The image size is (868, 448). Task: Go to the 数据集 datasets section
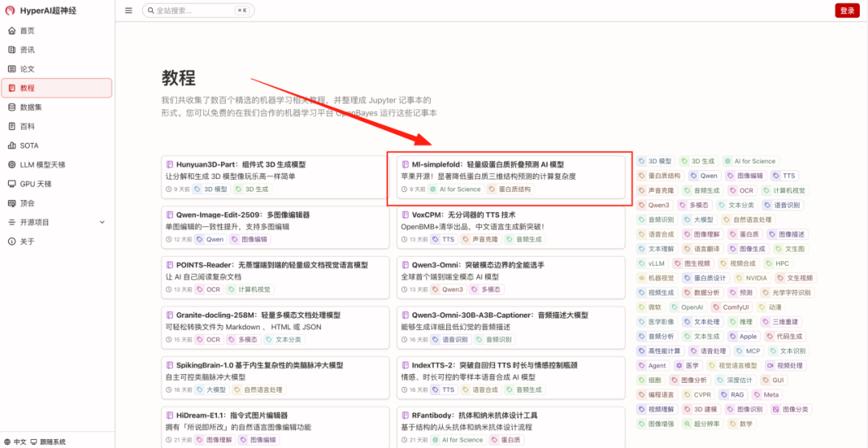[x=32, y=107]
